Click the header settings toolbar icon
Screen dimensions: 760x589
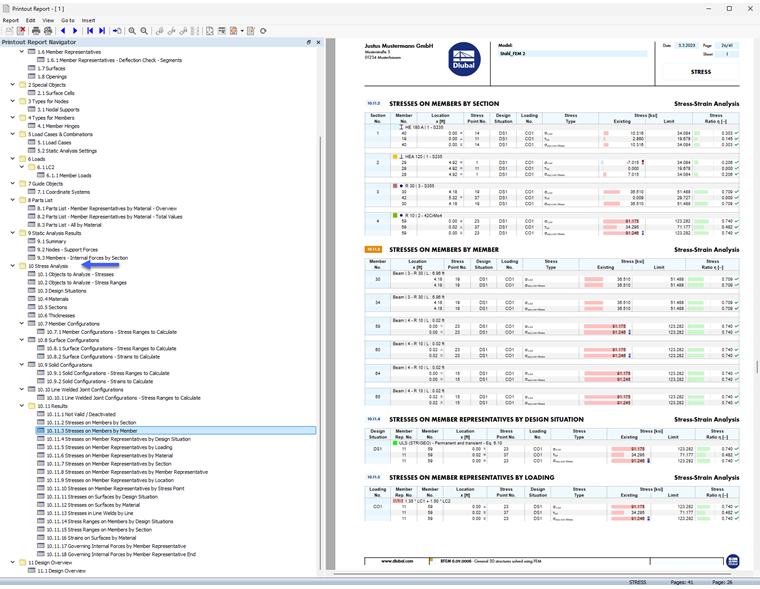pos(222,31)
